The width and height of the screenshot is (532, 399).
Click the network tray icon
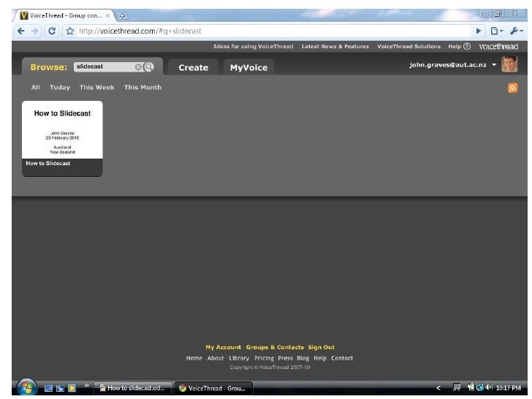pos(479,387)
